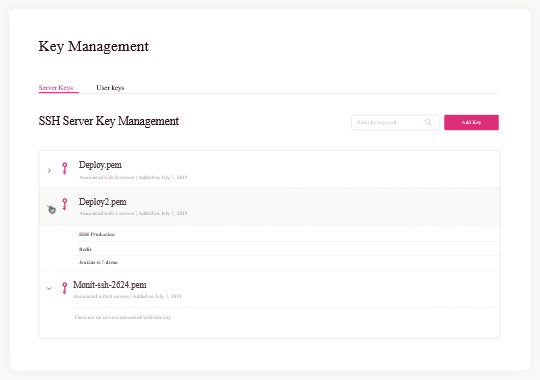540x380 pixels.
Task: Select the Server Keys tab
Action: pyautogui.click(x=56, y=88)
